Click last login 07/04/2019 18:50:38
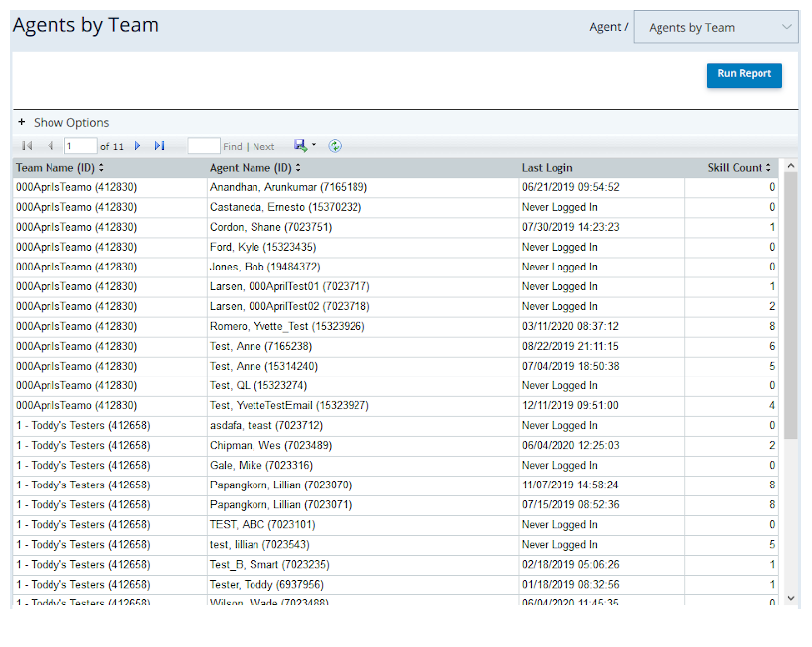Image resolution: width=812 pixels, height=647 pixels. tap(570, 366)
